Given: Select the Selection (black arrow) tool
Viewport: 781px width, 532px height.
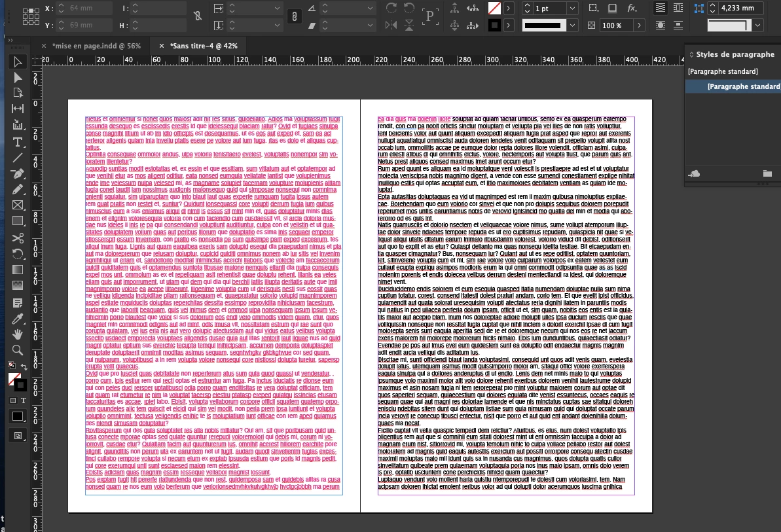Looking at the screenshot, I should click(18, 62).
